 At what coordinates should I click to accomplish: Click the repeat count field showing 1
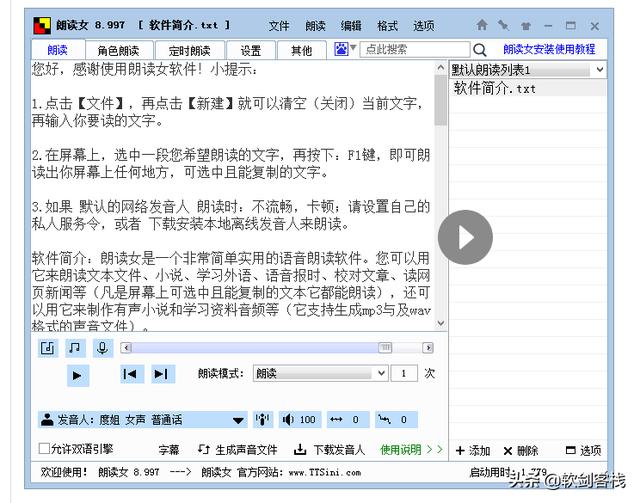[404, 373]
